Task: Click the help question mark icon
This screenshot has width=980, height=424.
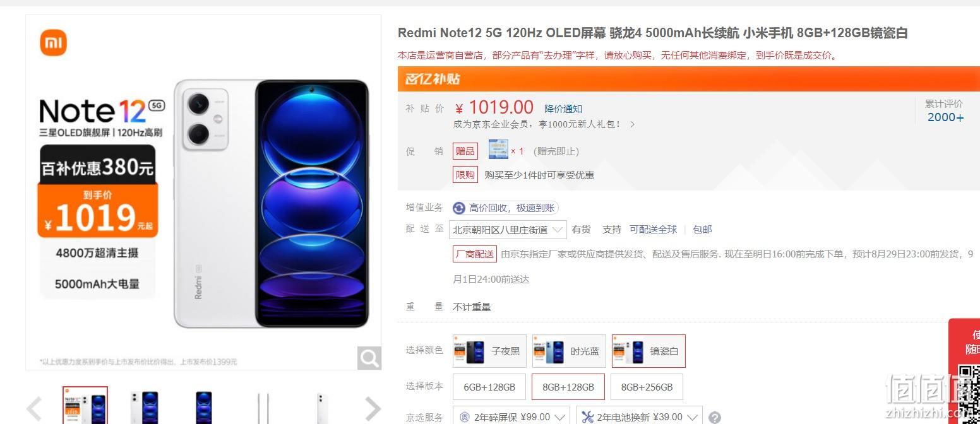Action: (714, 418)
